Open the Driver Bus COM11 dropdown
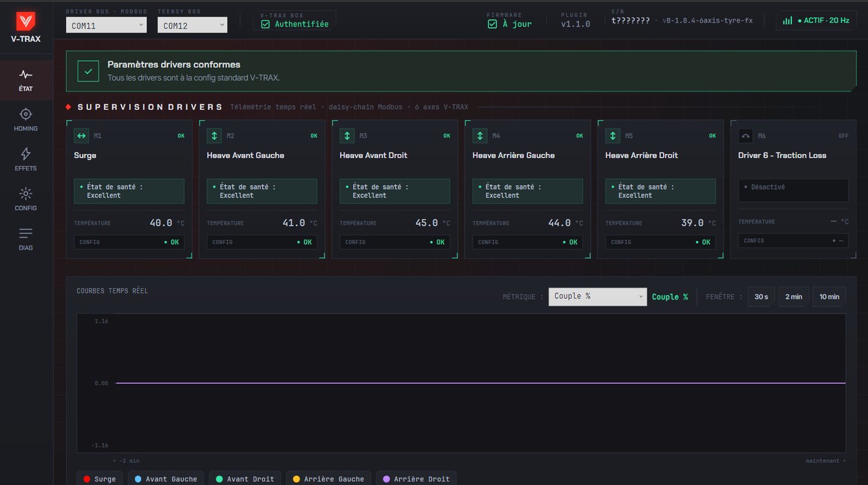 coord(106,25)
